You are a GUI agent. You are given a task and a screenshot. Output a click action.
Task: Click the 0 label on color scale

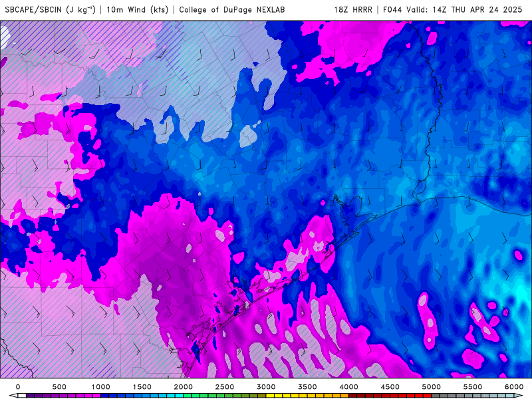click(x=18, y=387)
